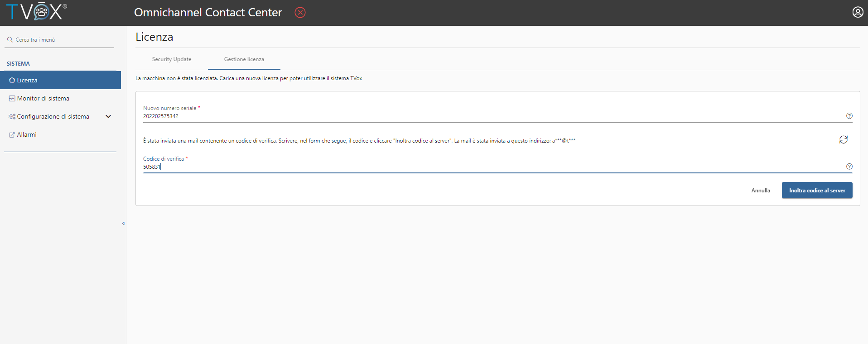
Task: Switch to the Security Update tab
Action: (x=172, y=59)
